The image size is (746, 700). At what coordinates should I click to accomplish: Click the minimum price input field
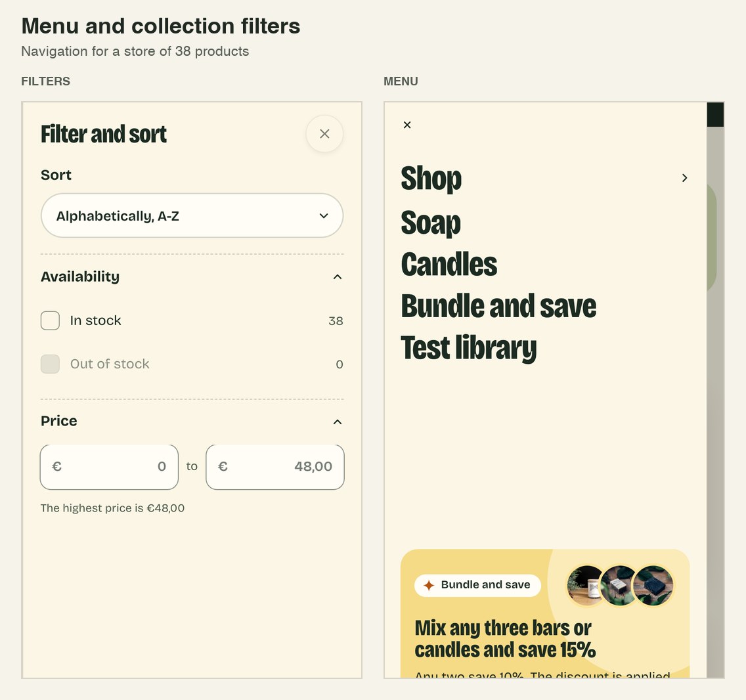(109, 467)
